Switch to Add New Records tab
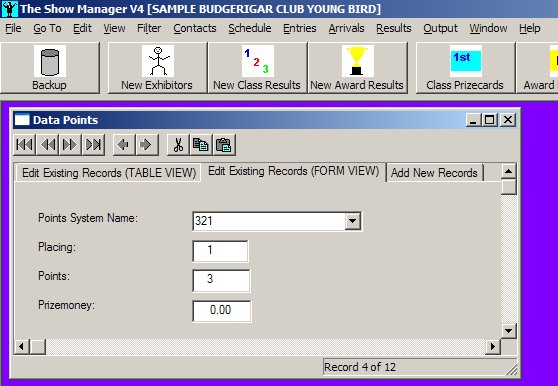This screenshot has width=558, height=386. coord(434,173)
